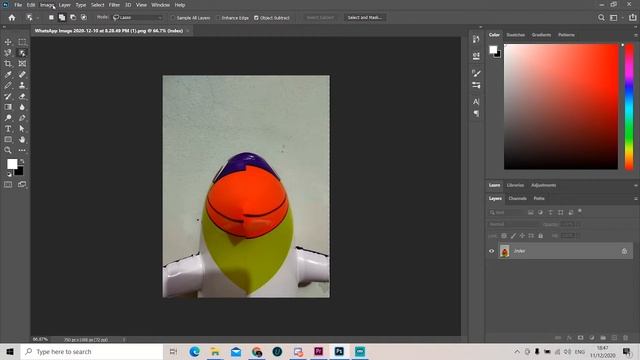Open Layers panel flyout menu
Image resolution: width=640 pixels, height=360 pixels.
click(636, 199)
